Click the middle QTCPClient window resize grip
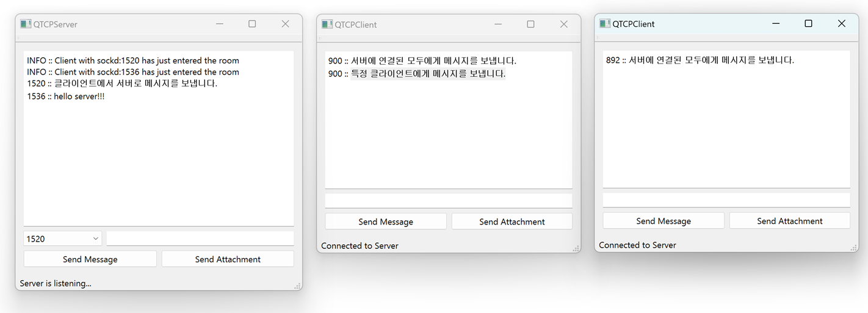The height and width of the screenshot is (313, 868). point(576,248)
